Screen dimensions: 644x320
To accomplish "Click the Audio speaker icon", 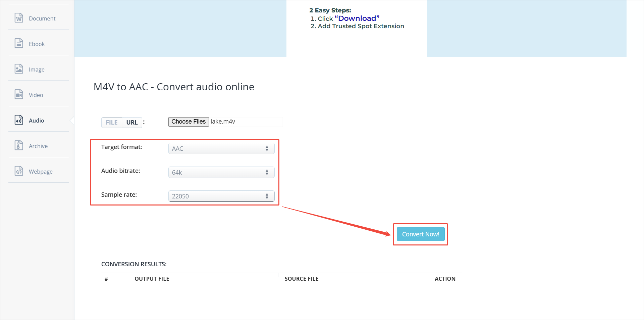I will [19, 120].
